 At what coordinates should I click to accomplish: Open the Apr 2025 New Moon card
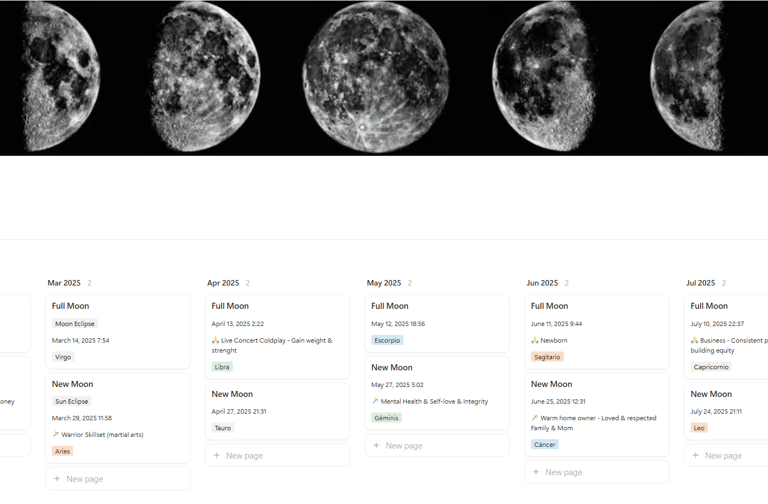point(277,411)
